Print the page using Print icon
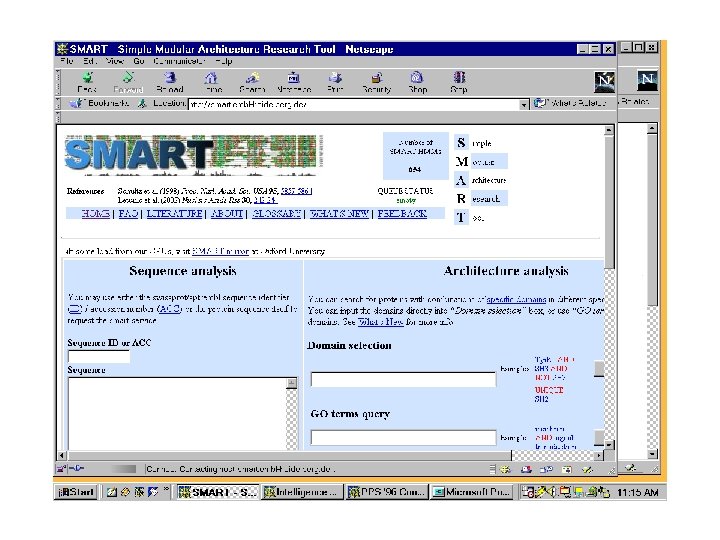The width and height of the screenshot is (720, 540). (x=335, y=83)
